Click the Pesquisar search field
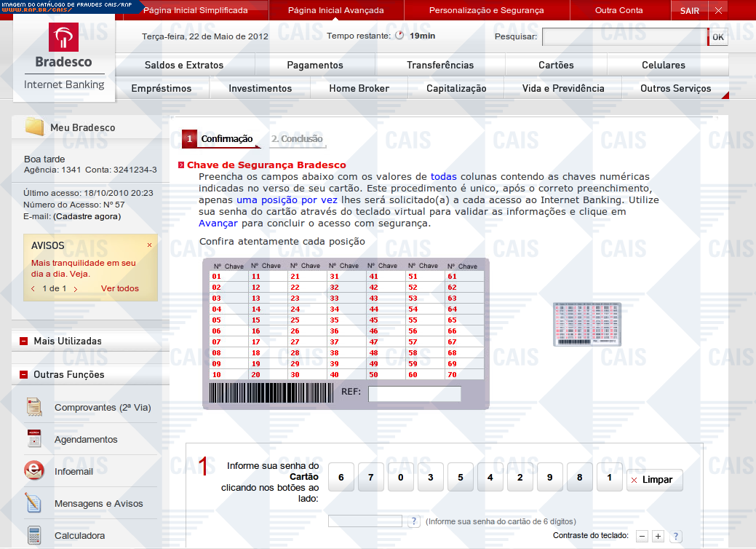756x549 pixels. (624, 36)
